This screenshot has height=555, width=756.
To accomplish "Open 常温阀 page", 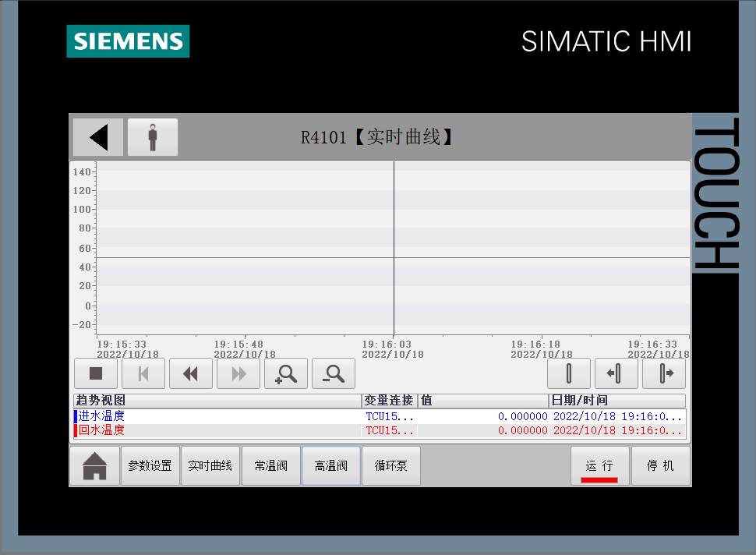I will tap(271, 466).
